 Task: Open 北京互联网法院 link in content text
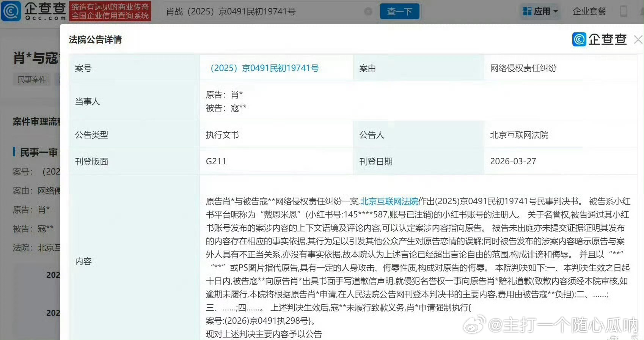389,201
